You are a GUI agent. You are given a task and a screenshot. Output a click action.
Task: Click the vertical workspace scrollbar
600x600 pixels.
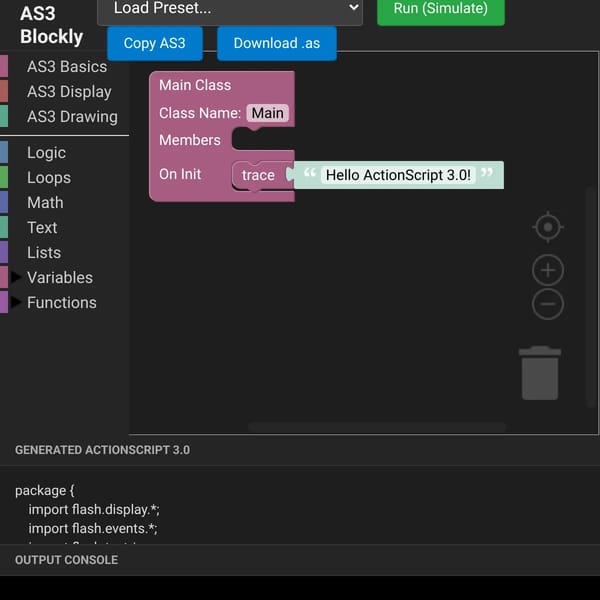point(591,297)
